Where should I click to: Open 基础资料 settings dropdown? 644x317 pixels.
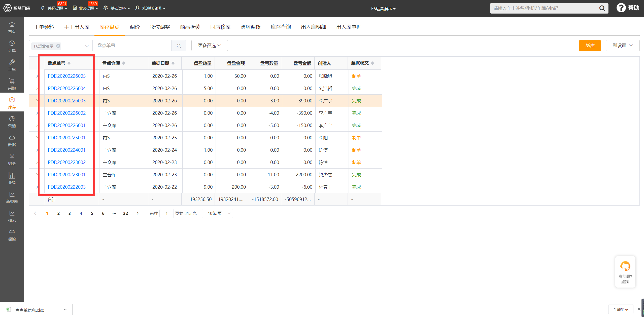click(x=117, y=8)
